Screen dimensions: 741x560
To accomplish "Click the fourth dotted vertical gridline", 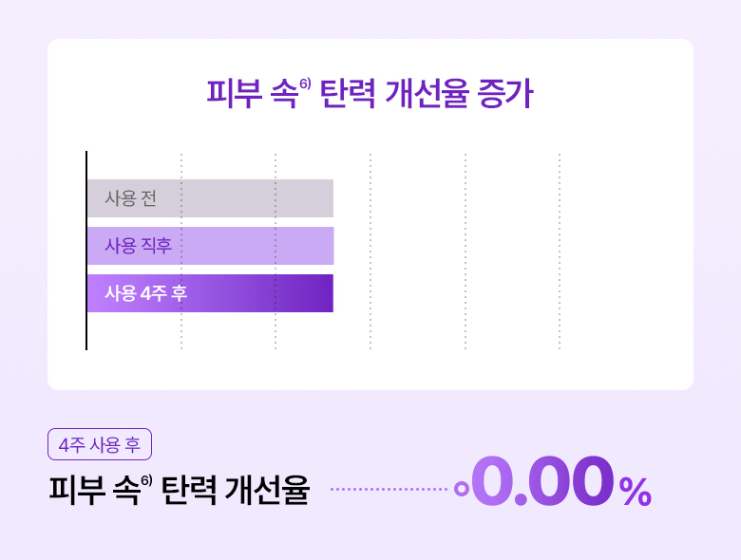I will (465, 252).
